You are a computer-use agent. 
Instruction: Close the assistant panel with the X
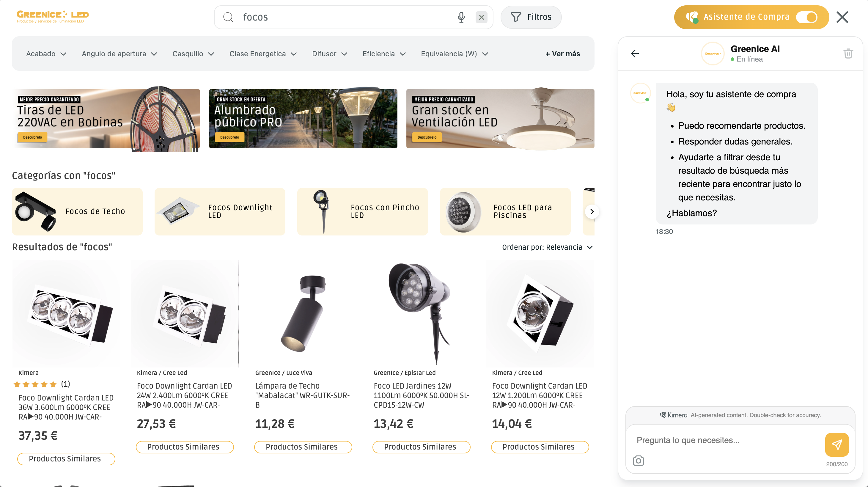click(x=842, y=17)
